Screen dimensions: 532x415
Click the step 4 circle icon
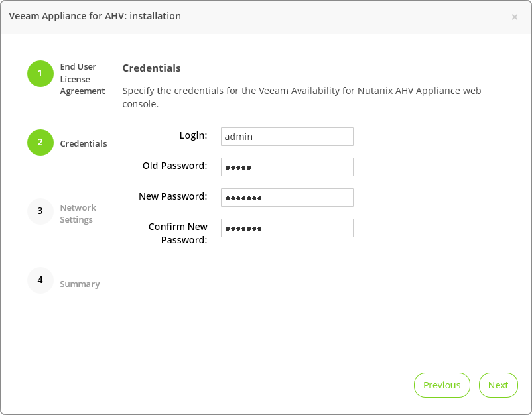point(40,280)
